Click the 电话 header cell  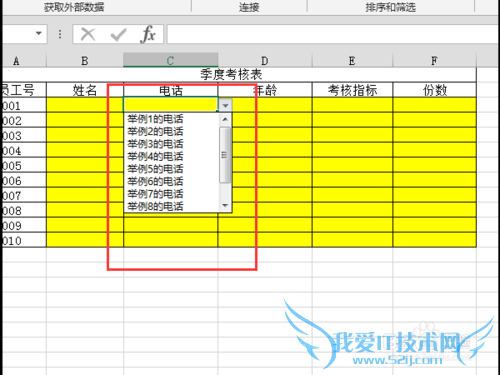tap(171, 90)
